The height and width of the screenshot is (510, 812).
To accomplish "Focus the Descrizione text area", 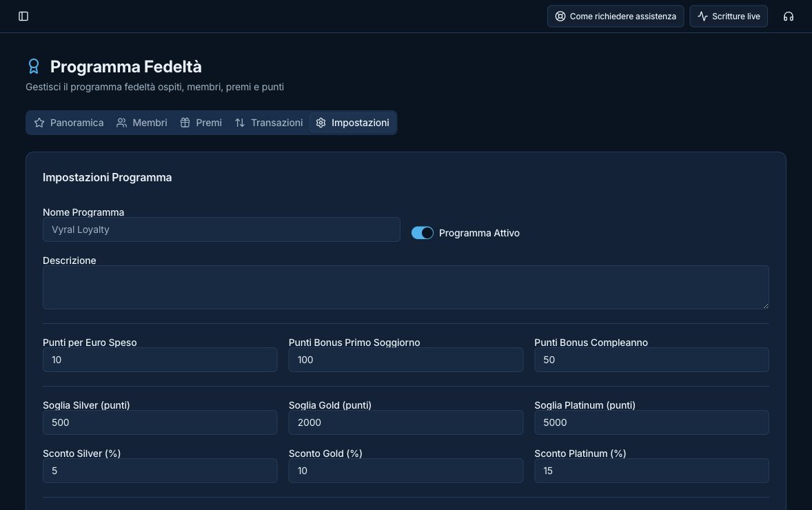I will coord(405,287).
